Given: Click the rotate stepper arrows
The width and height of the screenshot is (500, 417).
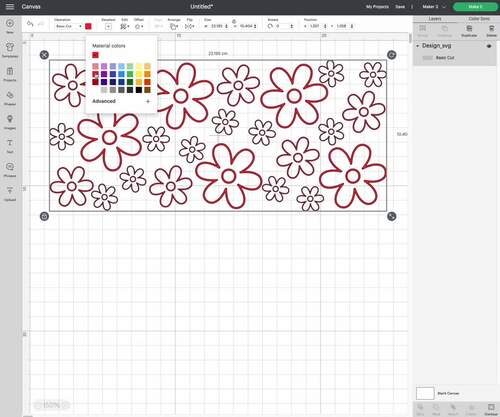Looking at the screenshot, I should pyautogui.click(x=292, y=26).
